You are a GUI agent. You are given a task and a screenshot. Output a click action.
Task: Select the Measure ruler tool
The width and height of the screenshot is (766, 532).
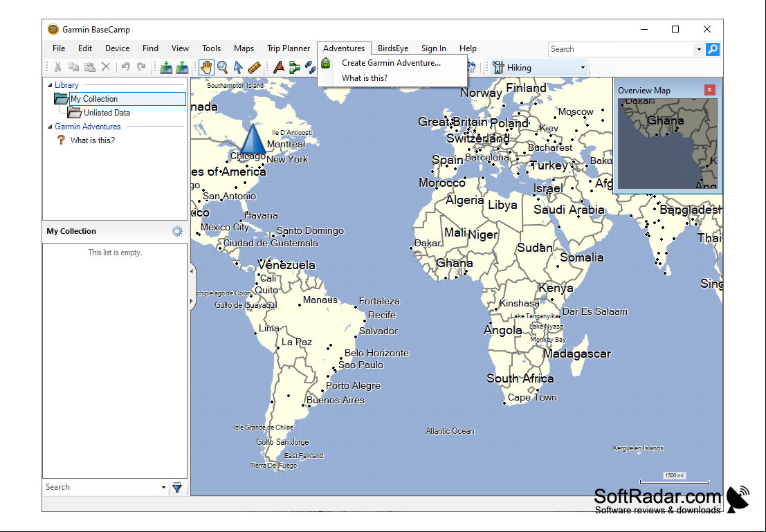coord(254,67)
